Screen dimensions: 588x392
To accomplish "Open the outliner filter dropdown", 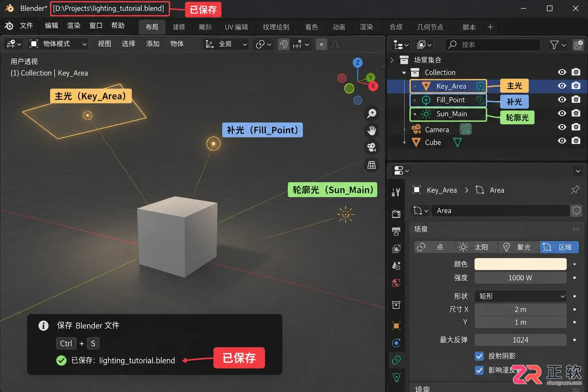I will click(x=558, y=45).
